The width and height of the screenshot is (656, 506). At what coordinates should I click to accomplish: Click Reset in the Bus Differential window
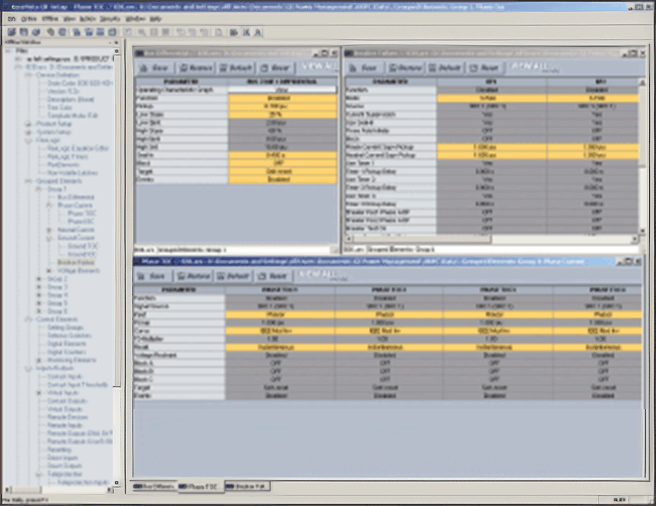click(x=275, y=68)
